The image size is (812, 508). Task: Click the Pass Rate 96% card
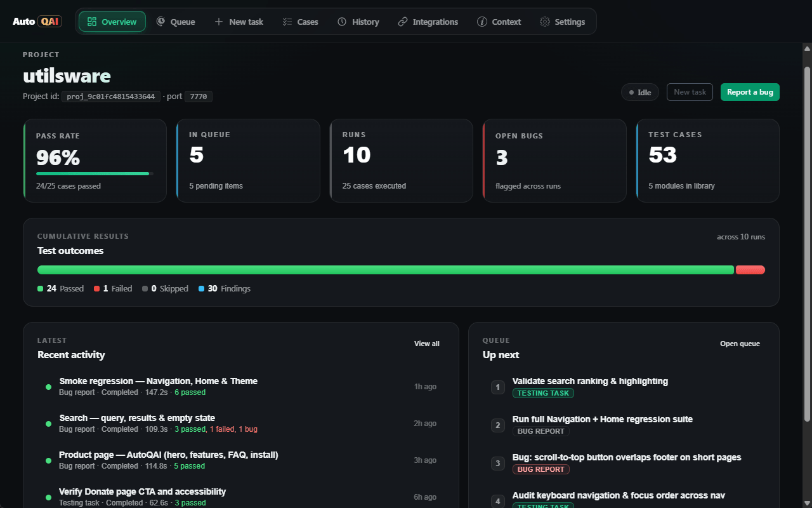click(x=95, y=161)
